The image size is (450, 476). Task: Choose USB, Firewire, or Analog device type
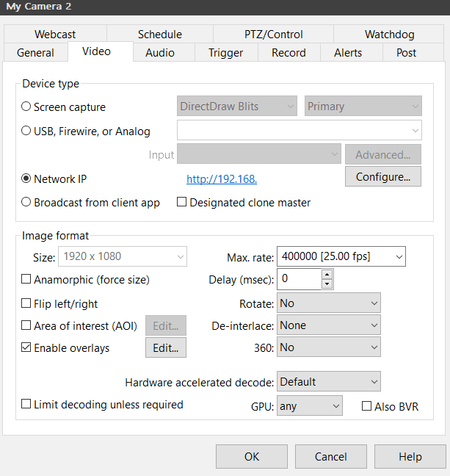[26, 131]
